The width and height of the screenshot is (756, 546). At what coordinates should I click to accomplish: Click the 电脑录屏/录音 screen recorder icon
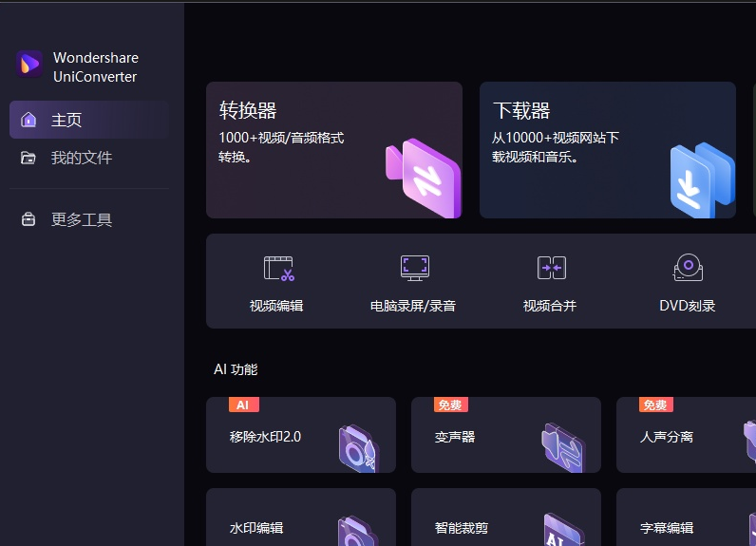pos(415,268)
